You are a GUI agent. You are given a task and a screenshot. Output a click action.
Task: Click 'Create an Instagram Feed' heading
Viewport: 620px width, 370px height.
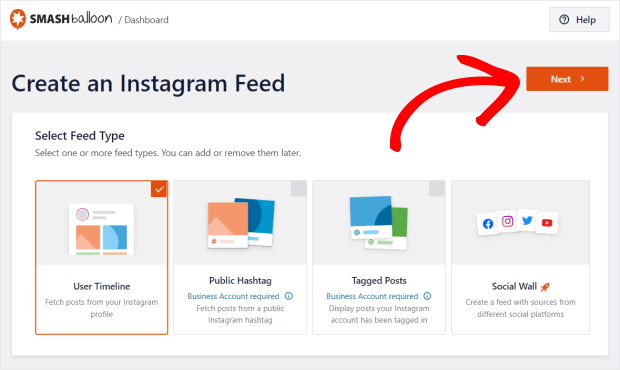click(148, 83)
